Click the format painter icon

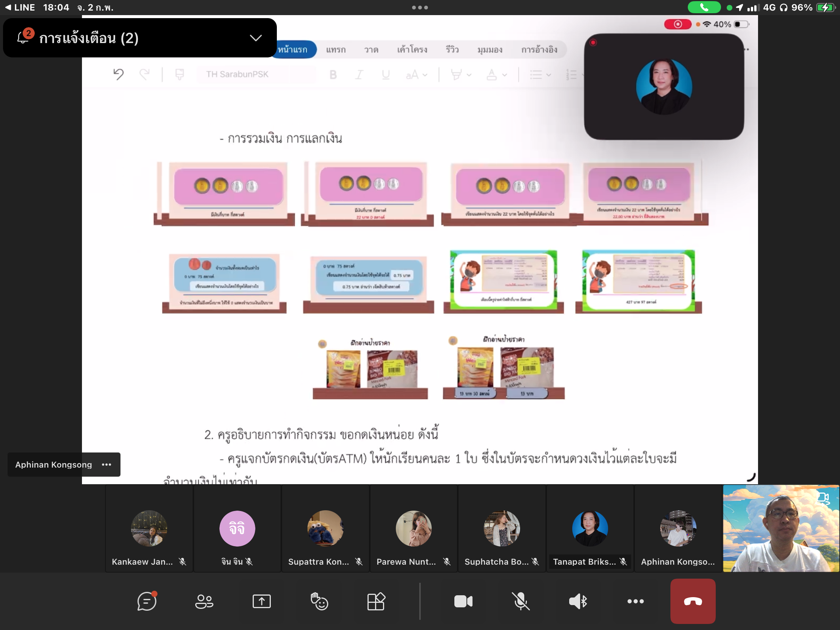[x=180, y=74]
